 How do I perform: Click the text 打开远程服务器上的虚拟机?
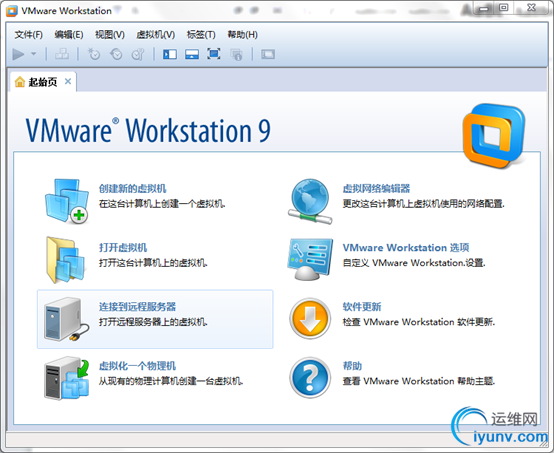[153, 322]
